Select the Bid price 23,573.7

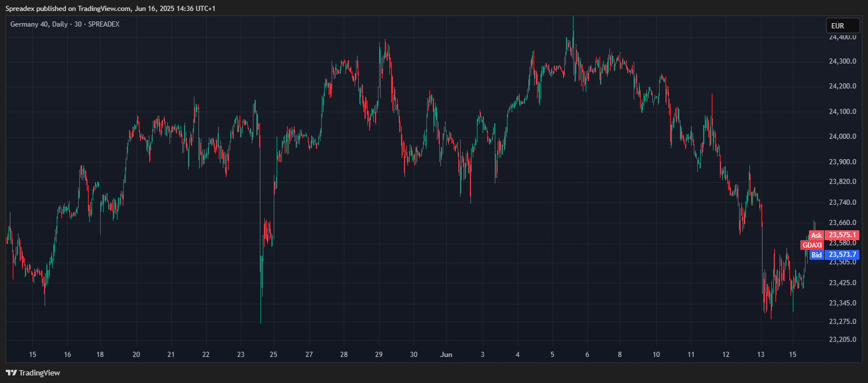coord(842,255)
